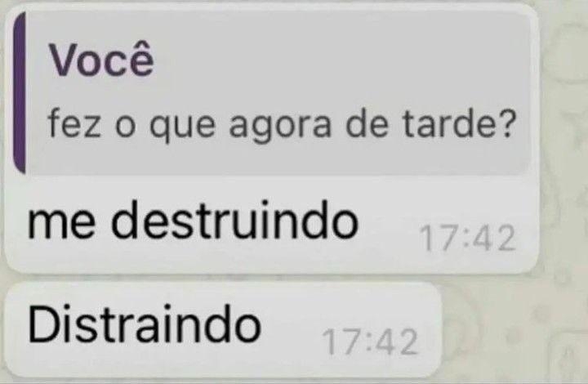Screen dimensions: 588x384
Task: Select the "me destruindo" message text
Action: [x=193, y=220]
